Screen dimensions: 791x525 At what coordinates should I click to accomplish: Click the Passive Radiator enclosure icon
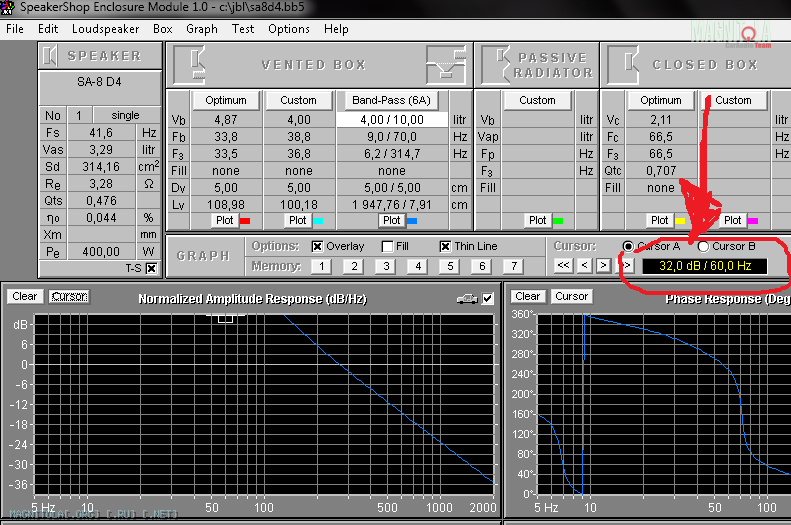[496, 65]
